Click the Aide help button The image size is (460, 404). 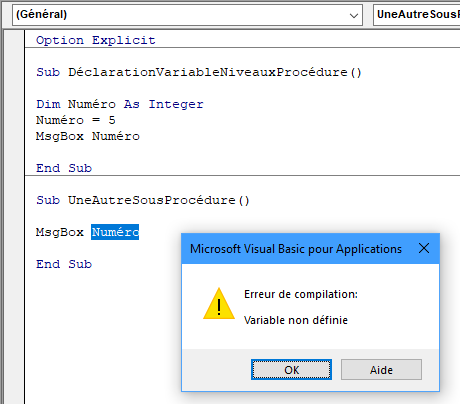pos(381,369)
